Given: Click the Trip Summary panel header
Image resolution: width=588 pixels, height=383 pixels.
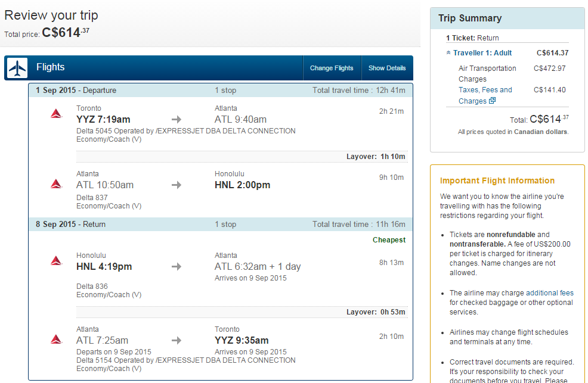Looking at the screenshot, I should tap(507, 18).
